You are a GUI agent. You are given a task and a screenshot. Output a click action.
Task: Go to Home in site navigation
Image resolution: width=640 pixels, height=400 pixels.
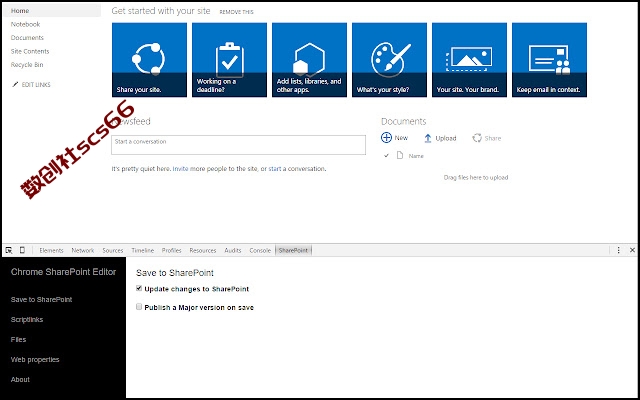tap(20, 11)
